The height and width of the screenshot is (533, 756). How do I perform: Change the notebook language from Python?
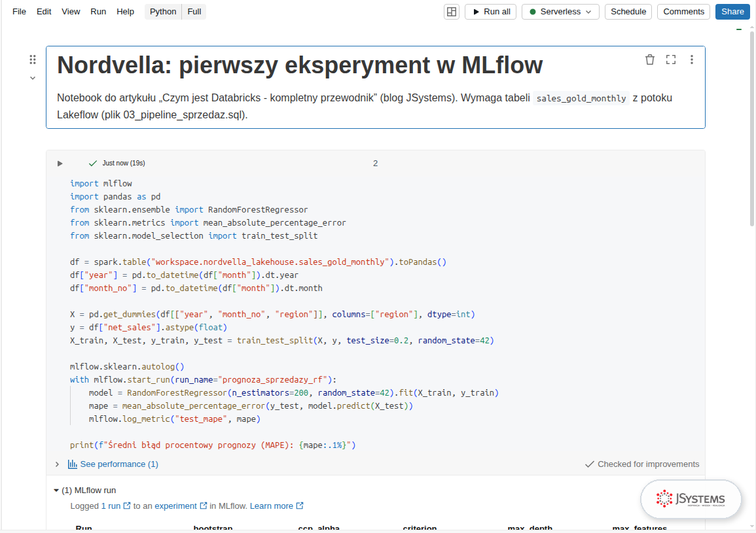(x=163, y=12)
